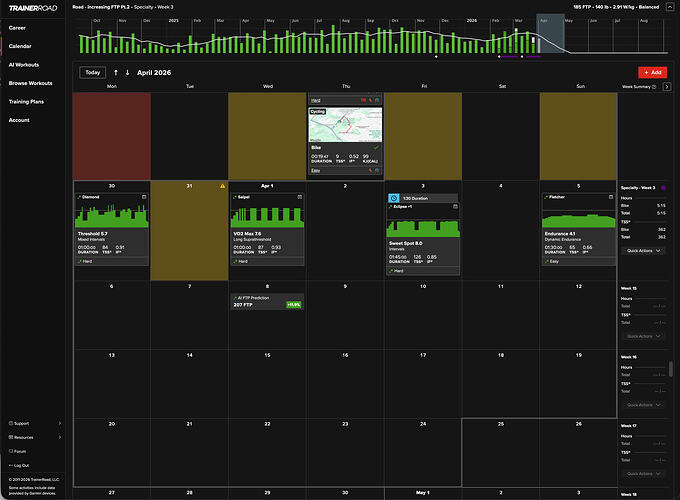This screenshot has height=500, width=680.
Task: Click the blue clock duration icon
Action: coord(394,198)
